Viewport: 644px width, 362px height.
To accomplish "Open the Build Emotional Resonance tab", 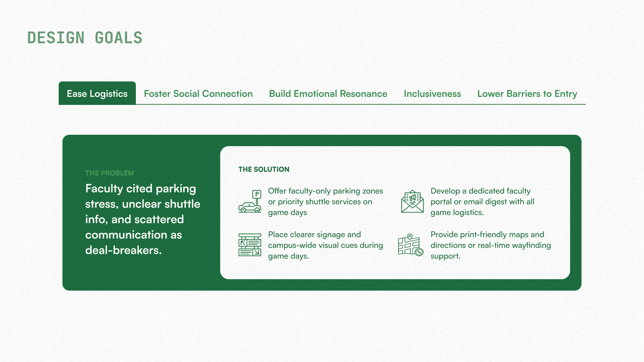I will pos(328,94).
